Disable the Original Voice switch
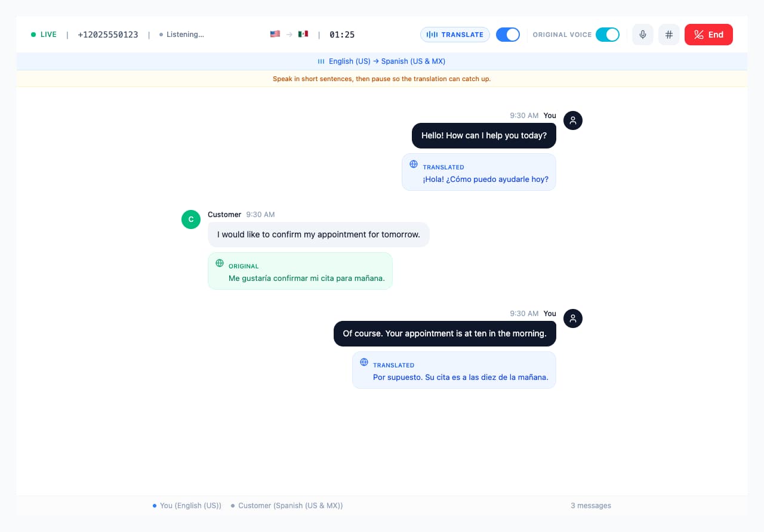 [608, 35]
